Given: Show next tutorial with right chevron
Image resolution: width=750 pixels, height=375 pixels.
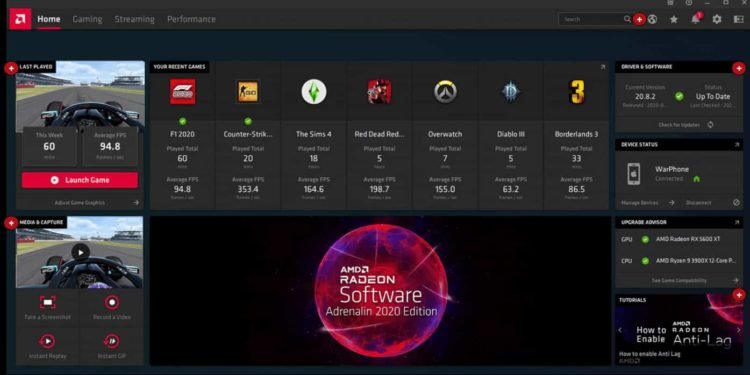Looking at the screenshot, I should [x=739, y=330].
